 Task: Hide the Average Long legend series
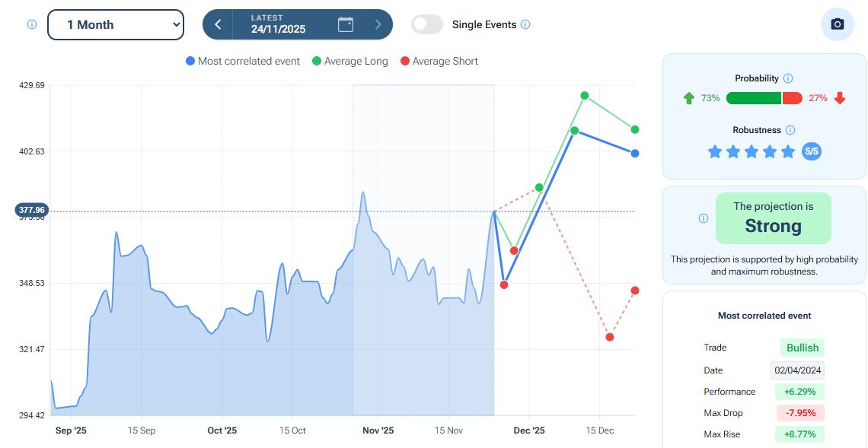click(x=349, y=61)
